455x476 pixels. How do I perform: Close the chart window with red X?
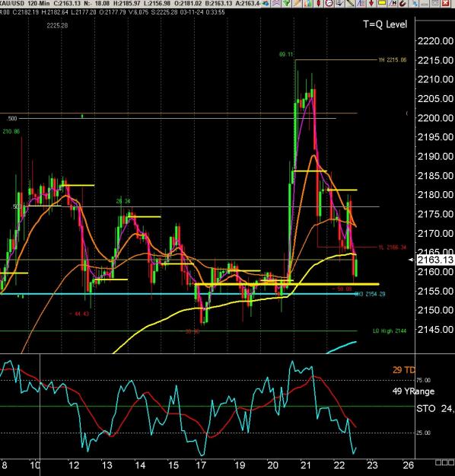(x=446, y=3)
